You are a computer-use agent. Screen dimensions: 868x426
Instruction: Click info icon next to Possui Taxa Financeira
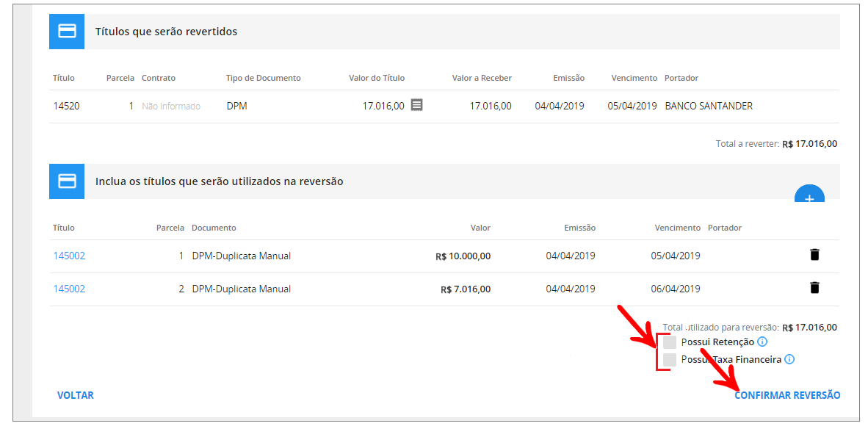(789, 359)
